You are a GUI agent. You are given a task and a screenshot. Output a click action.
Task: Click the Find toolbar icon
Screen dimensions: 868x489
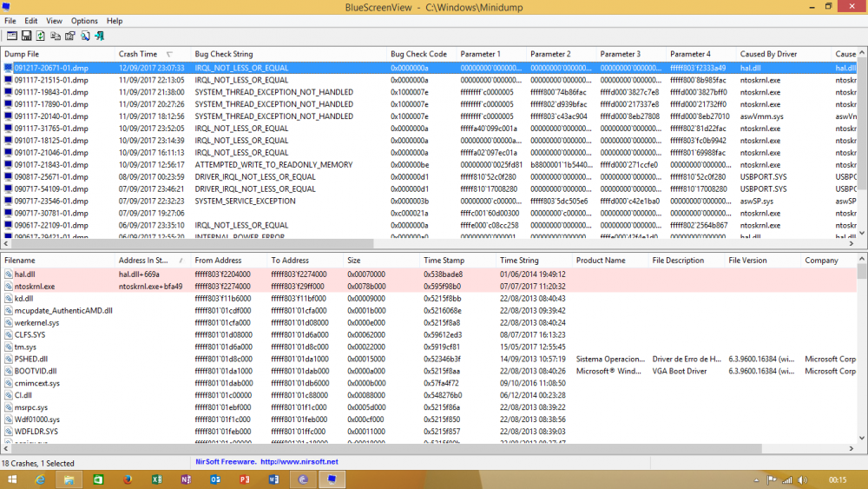tap(85, 36)
